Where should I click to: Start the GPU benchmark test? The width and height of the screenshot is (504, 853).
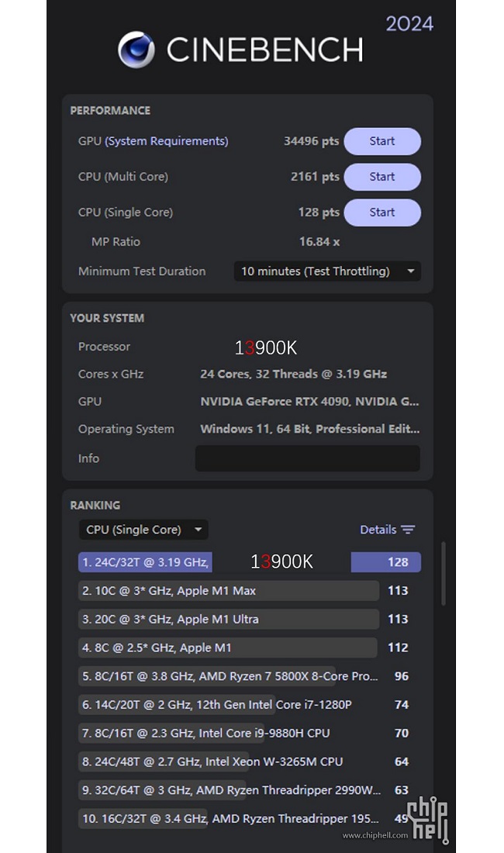coord(381,141)
